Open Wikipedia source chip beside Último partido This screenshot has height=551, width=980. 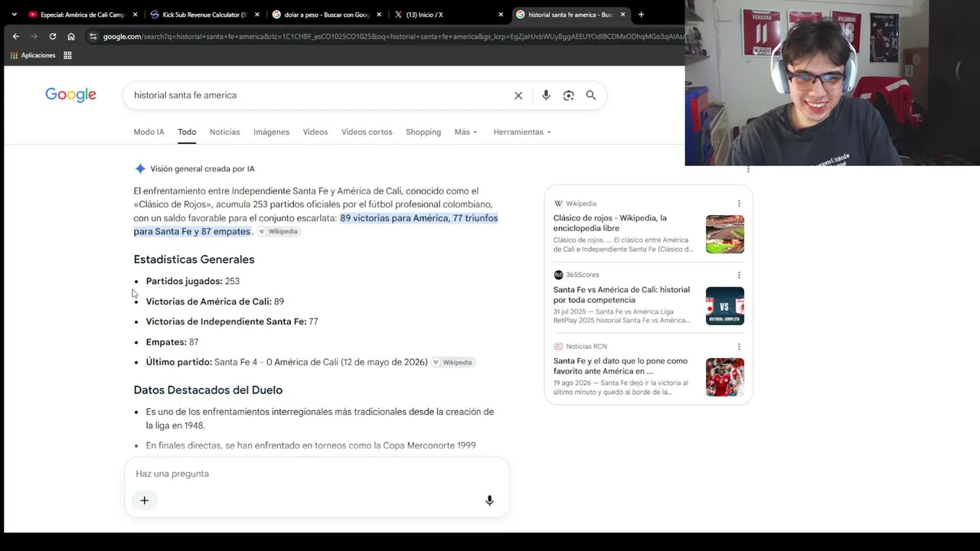(453, 362)
